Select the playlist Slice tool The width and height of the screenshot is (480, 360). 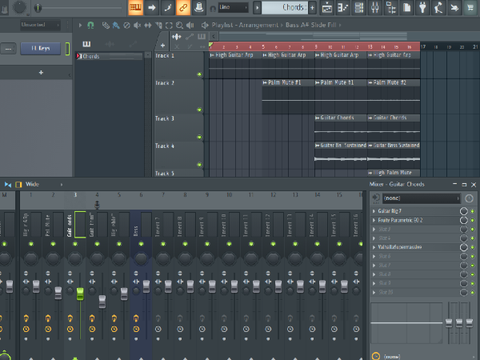pyautogui.click(x=159, y=25)
